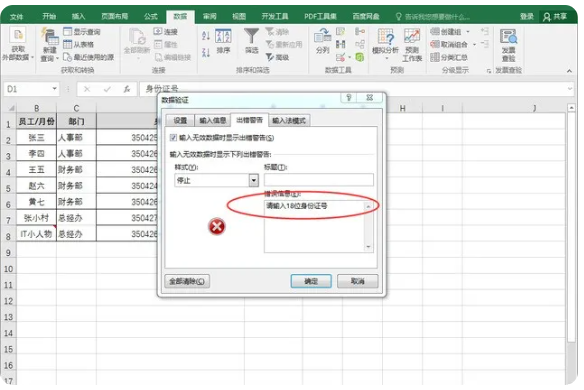This screenshot has width=584, height=390.
Task: Switch to 开始 (Home) ribbon tab
Action: pyautogui.click(x=49, y=16)
